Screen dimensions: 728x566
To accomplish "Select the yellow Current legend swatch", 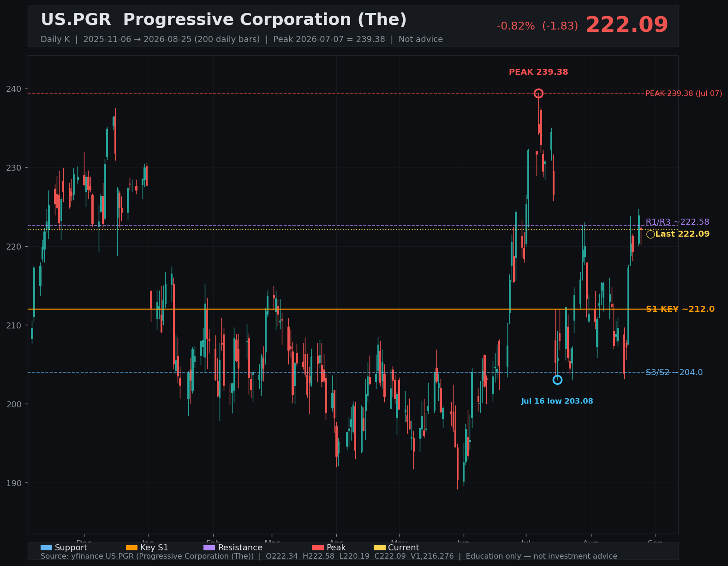I will point(379,548).
